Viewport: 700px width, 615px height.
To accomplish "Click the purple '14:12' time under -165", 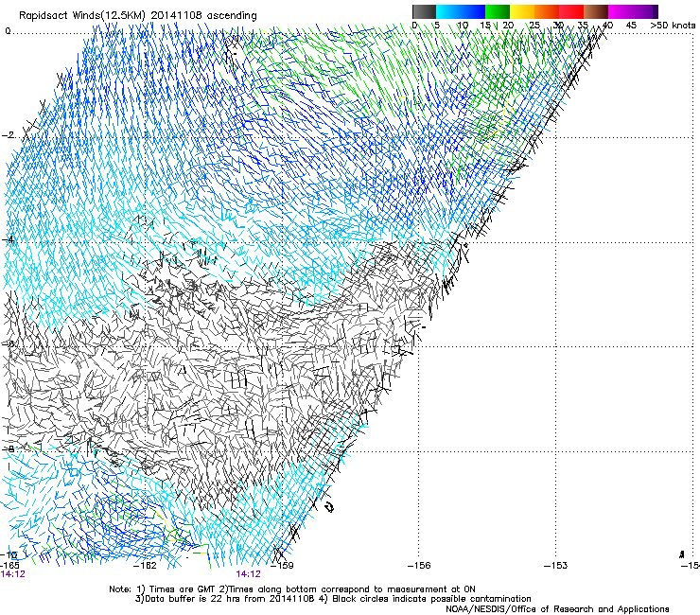I will (13, 574).
